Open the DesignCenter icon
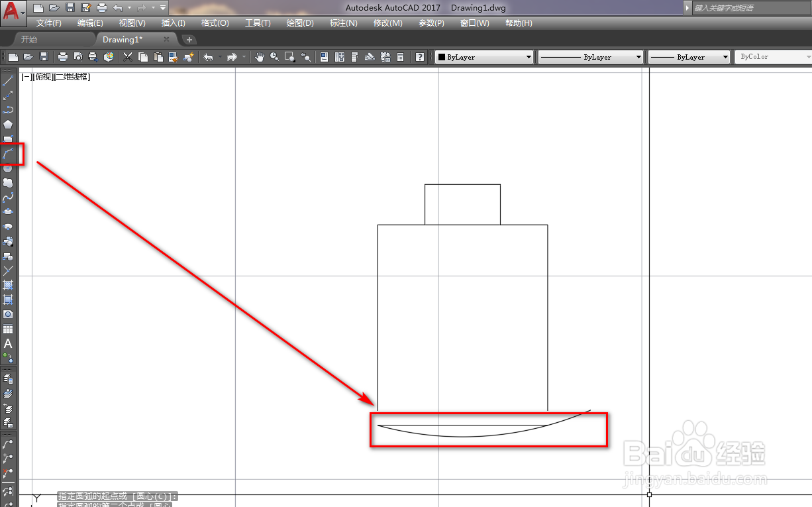This screenshot has width=812, height=507. pos(340,57)
